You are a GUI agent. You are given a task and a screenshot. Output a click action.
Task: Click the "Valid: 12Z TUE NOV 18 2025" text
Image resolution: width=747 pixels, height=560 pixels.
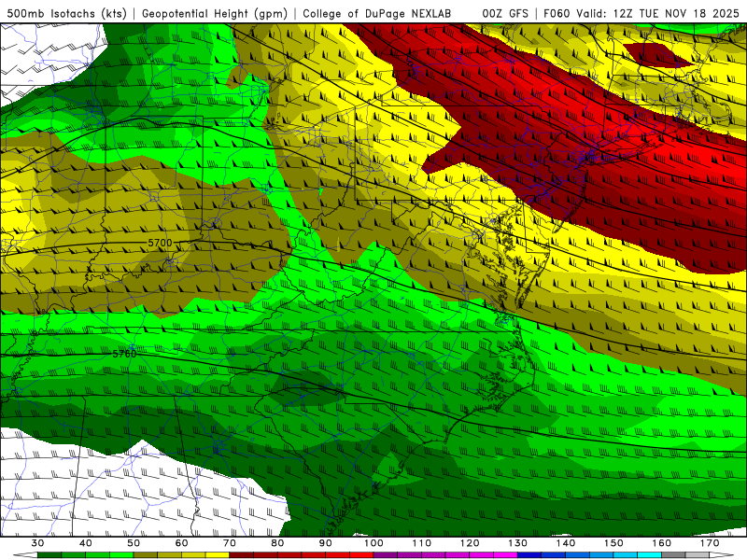[658, 13]
